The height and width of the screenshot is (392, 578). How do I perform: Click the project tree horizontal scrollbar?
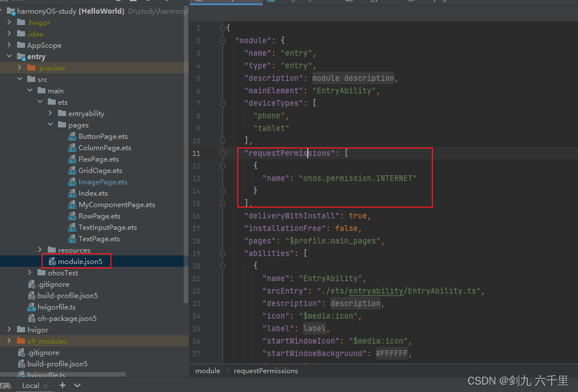click(63, 375)
